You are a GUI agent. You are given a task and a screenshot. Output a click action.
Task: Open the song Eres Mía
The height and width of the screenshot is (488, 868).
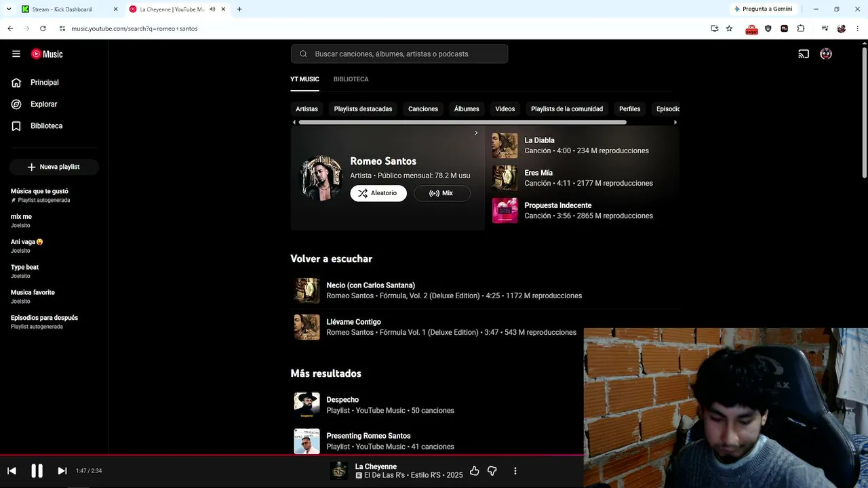point(538,173)
